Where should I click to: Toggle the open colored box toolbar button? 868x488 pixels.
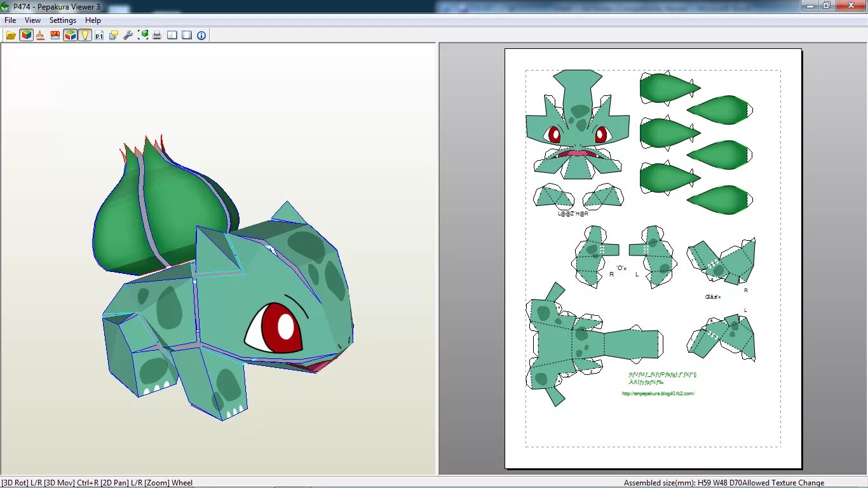click(70, 35)
